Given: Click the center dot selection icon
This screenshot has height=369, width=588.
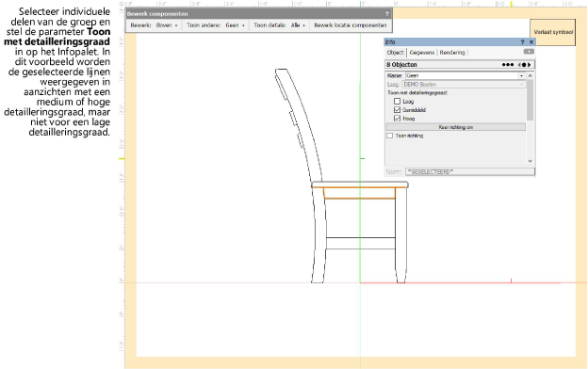Looking at the screenshot, I should tap(524, 65).
